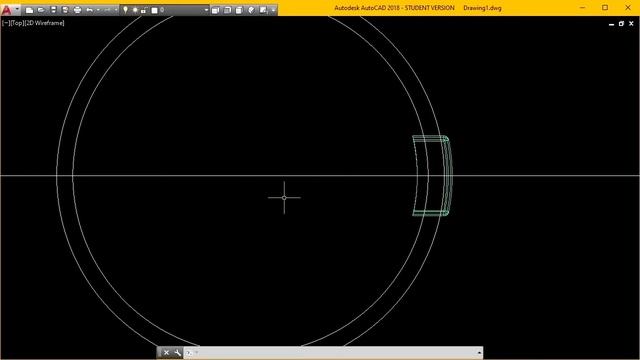Click the Open file icon
640x360 pixels.
pos(41,10)
